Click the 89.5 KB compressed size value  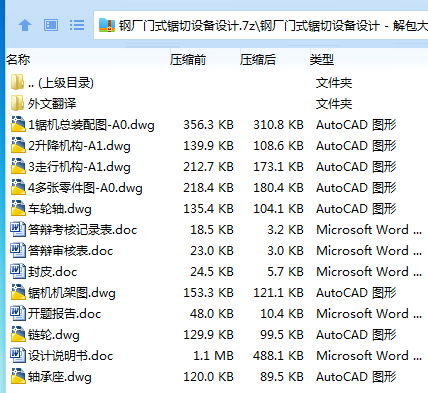click(x=282, y=377)
